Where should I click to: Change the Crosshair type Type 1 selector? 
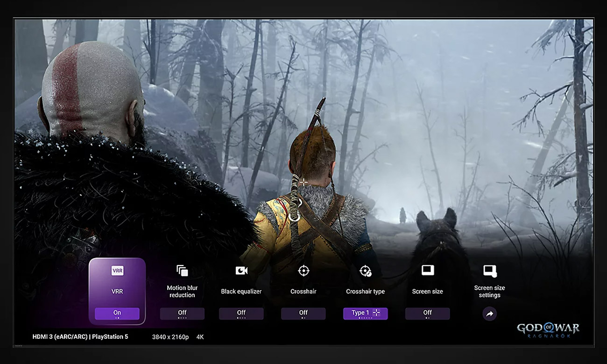click(x=365, y=313)
